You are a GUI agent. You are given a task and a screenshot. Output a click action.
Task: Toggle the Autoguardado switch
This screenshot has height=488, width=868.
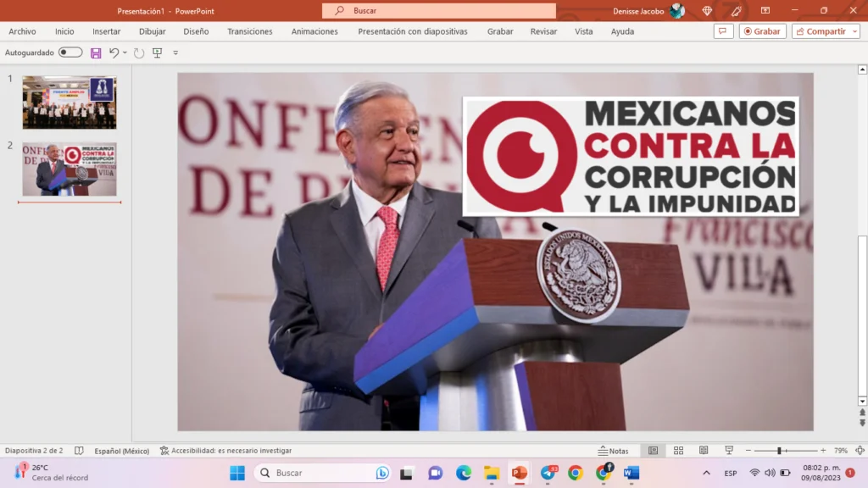pyautogui.click(x=70, y=52)
